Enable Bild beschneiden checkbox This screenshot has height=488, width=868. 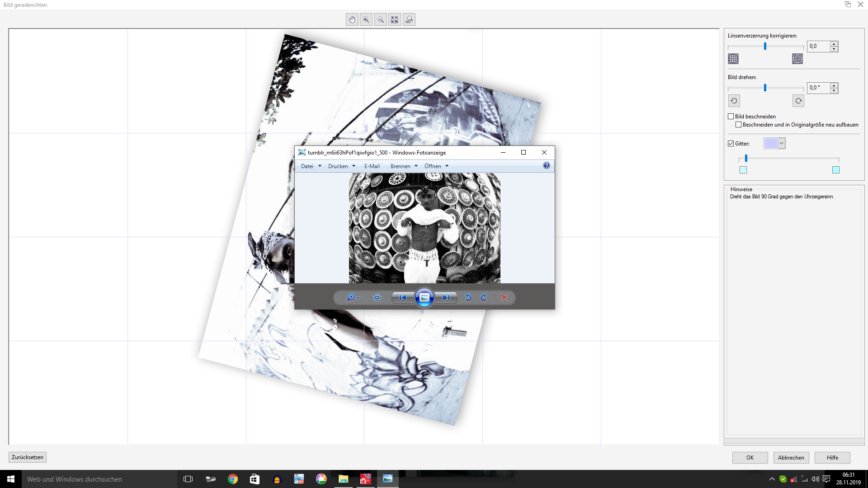pyautogui.click(x=731, y=117)
